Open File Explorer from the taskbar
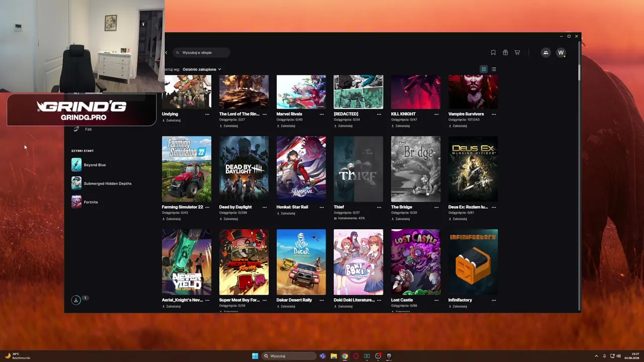Screen dimensions: 644x362 point(334,356)
